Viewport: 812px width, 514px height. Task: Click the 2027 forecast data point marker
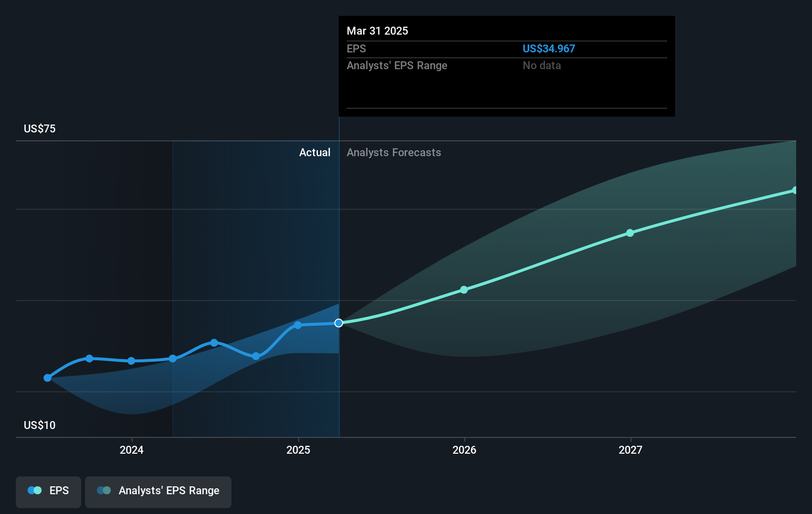point(630,233)
